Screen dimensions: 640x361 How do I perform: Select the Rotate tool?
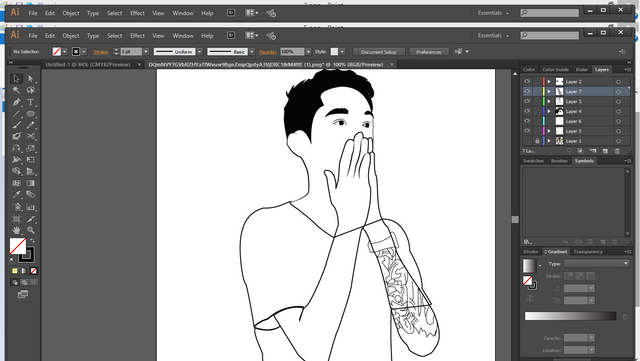pos(16,148)
